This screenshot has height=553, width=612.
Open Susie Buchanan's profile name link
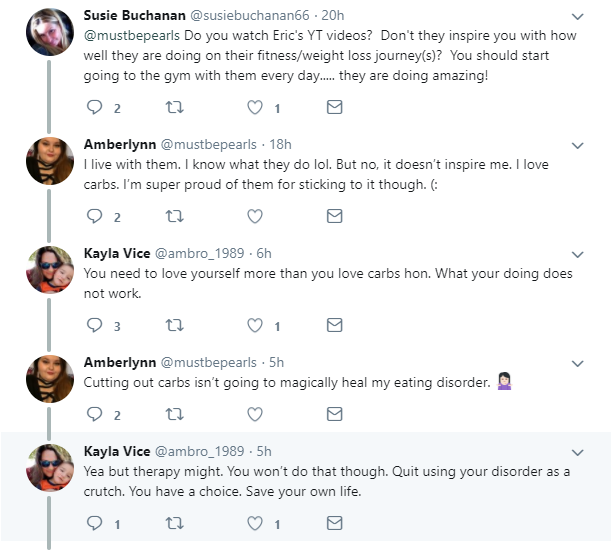135,15
